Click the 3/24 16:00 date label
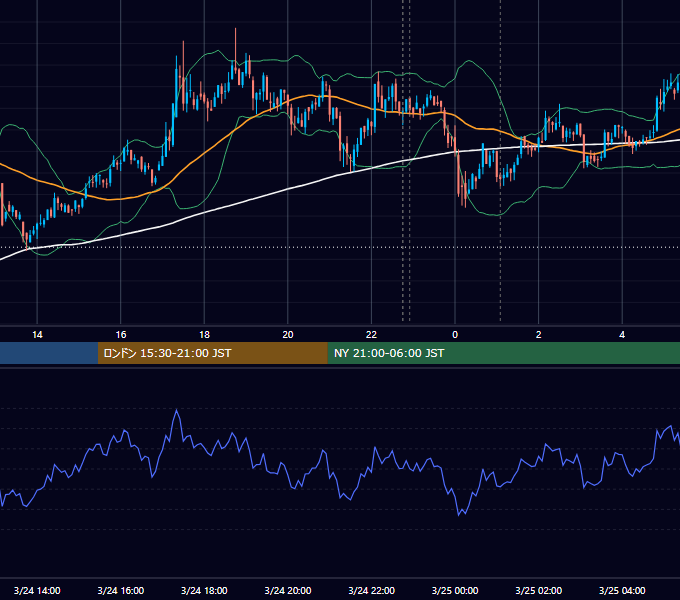Image resolution: width=680 pixels, height=600 pixels. point(121,590)
